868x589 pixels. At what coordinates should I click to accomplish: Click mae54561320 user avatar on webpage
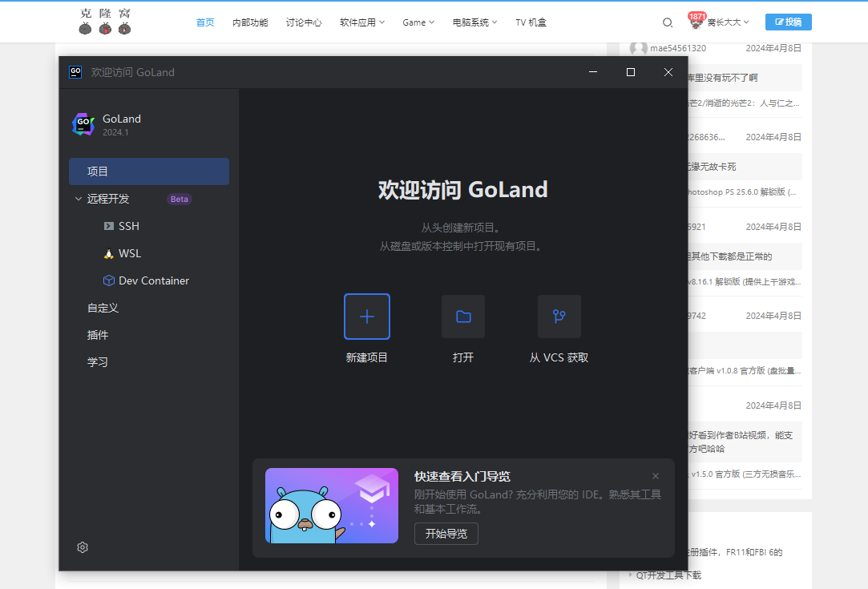click(638, 48)
